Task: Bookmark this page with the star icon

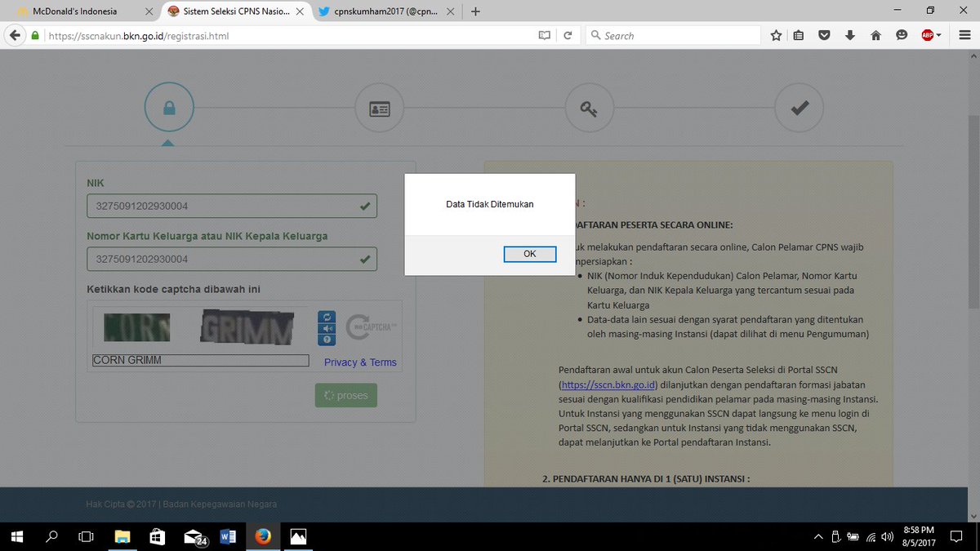Action: [776, 36]
